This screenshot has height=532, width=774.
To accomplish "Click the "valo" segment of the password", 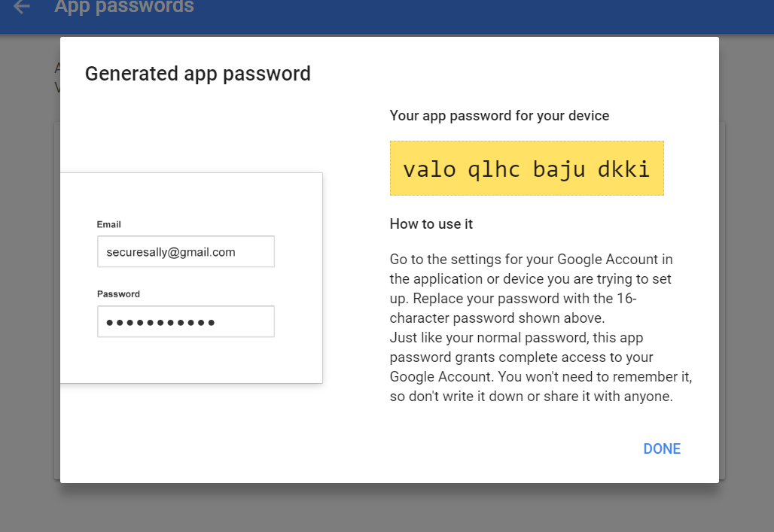I will pos(429,169).
